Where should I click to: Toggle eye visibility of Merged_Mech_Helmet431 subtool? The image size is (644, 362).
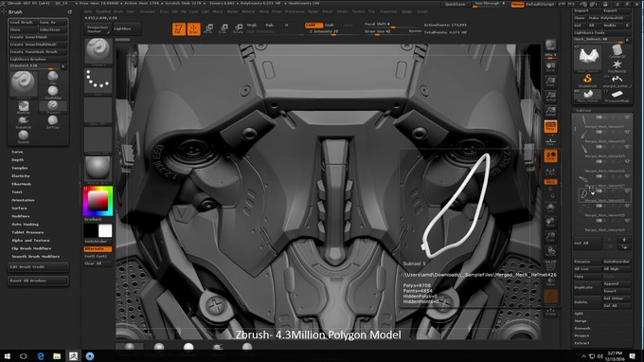627,118
